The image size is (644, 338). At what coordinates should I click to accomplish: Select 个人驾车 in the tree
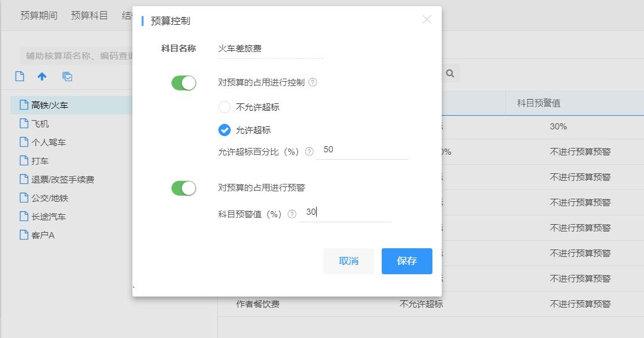point(48,142)
